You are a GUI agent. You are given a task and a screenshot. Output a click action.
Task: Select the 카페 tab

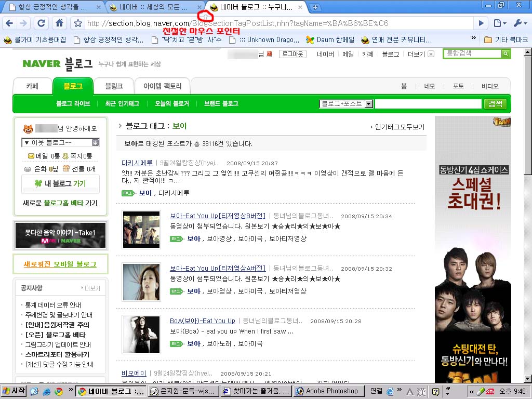[32, 86]
